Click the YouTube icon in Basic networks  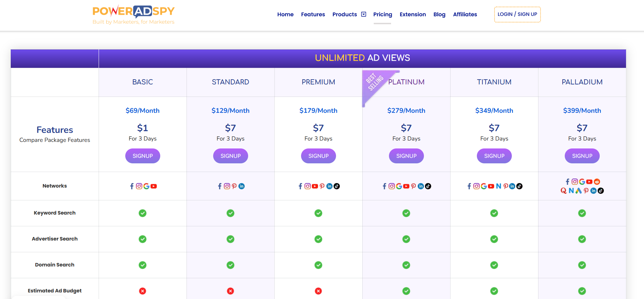point(154,186)
